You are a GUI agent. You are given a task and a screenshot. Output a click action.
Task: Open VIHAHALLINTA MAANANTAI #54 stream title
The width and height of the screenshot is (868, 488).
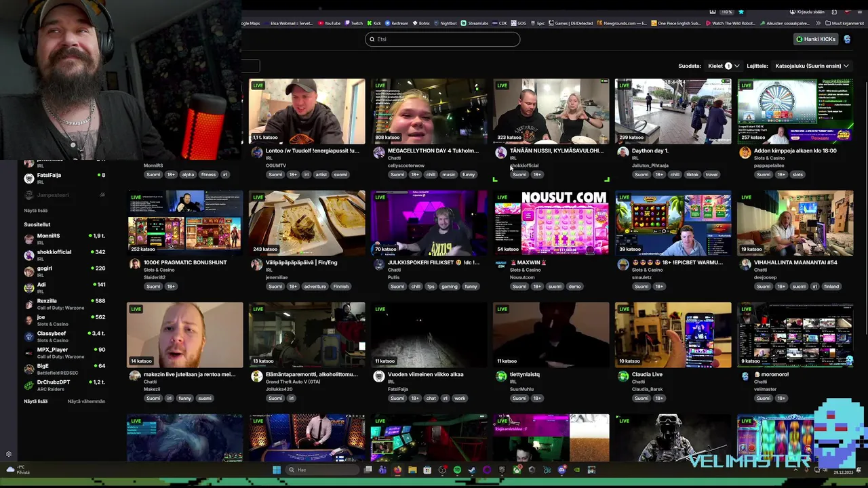(x=795, y=262)
